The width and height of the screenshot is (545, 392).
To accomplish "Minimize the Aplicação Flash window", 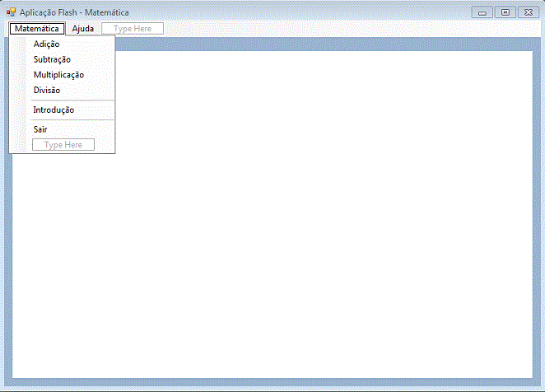I will tap(482, 12).
